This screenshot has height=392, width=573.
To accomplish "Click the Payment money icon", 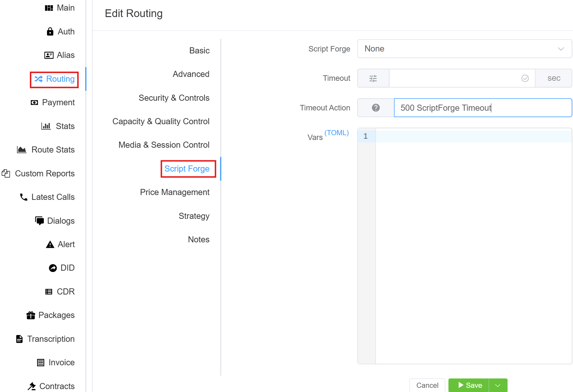I will click(x=34, y=103).
